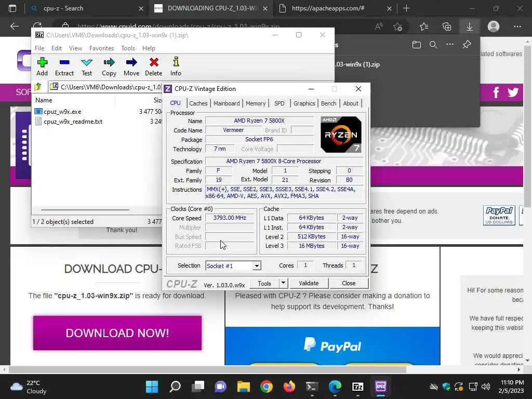Switch to the cpu-z Search browser tab
This screenshot has width=532, height=399.
tap(86, 8)
